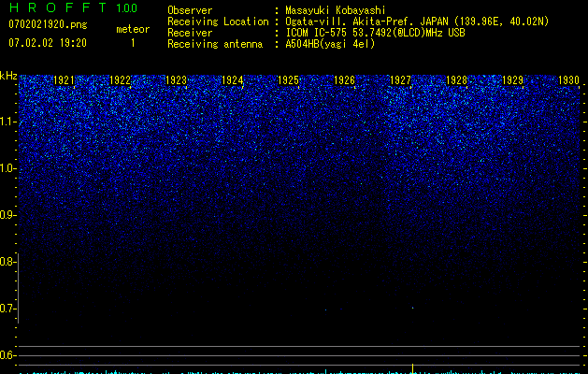Click the date stamp 07.02.02 19:20
This screenshot has height=374, width=588.
click(48, 43)
